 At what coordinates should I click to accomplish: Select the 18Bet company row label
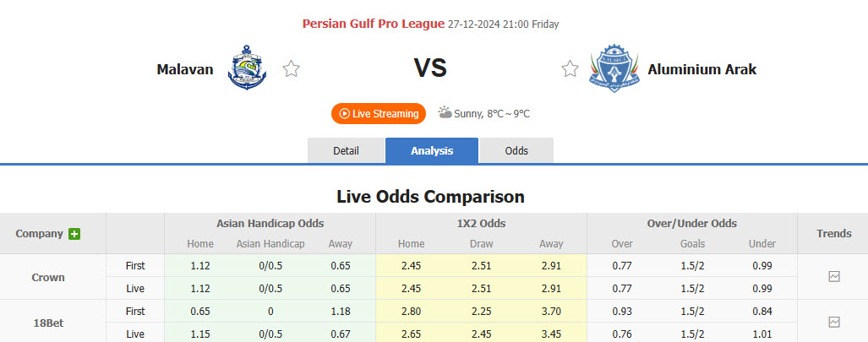coord(48,322)
